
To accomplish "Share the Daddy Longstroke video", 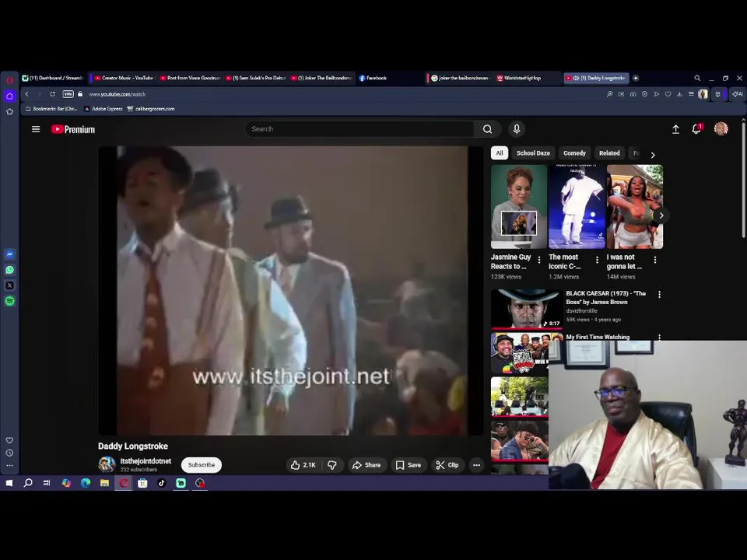I will [x=366, y=465].
